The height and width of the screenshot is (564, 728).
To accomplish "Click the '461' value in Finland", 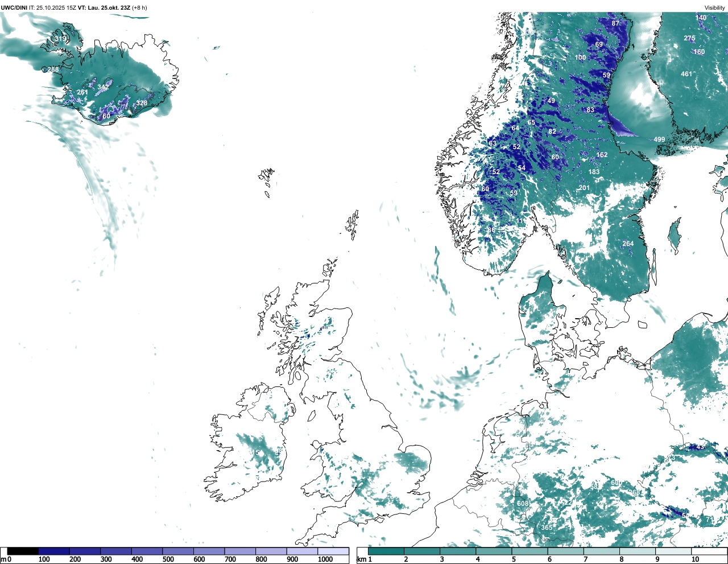I will pos(686,74).
